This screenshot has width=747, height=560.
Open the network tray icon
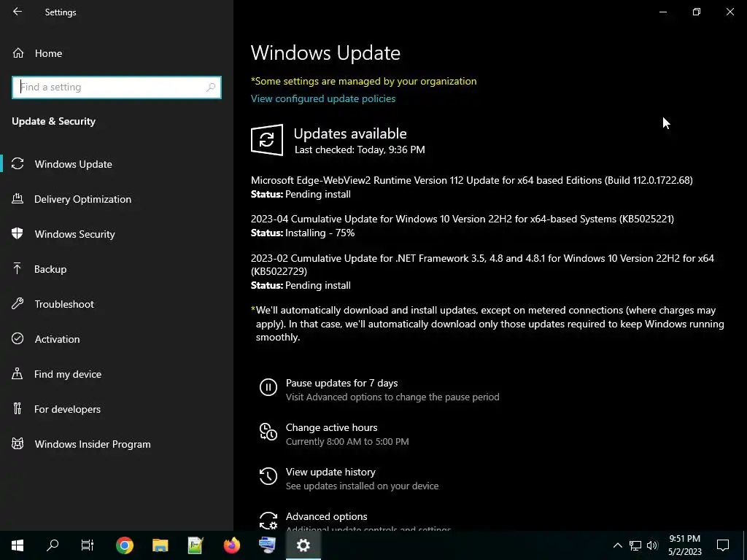click(x=635, y=545)
